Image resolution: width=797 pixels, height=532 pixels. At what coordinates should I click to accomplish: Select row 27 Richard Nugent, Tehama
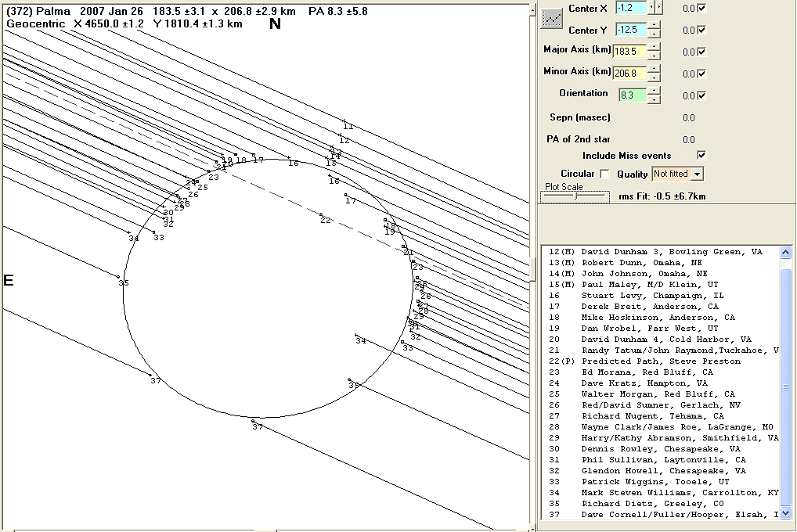click(x=660, y=415)
